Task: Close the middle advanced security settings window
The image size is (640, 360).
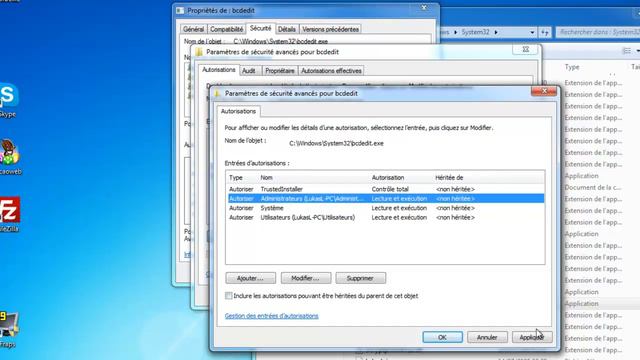Action: [x=526, y=49]
